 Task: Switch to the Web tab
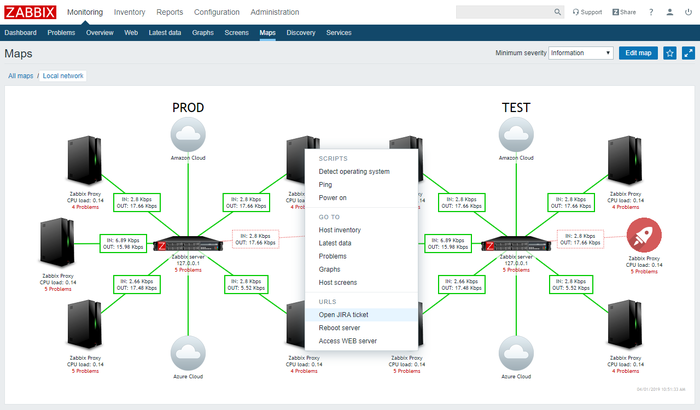point(131,33)
